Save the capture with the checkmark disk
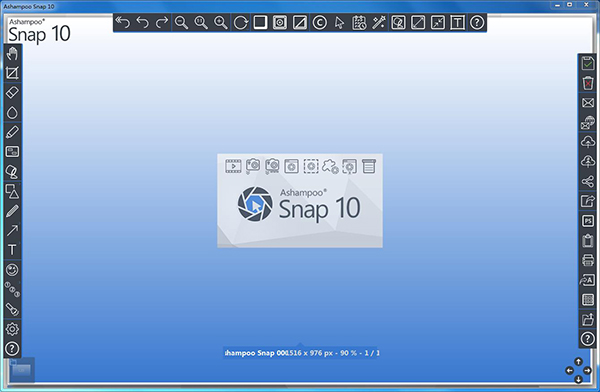 click(x=588, y=63)
